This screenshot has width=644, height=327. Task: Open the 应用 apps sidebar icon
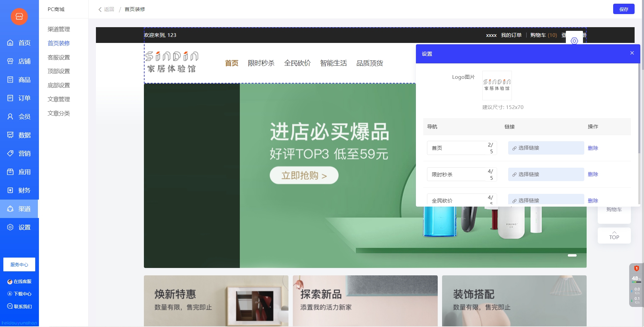[10, 172]
